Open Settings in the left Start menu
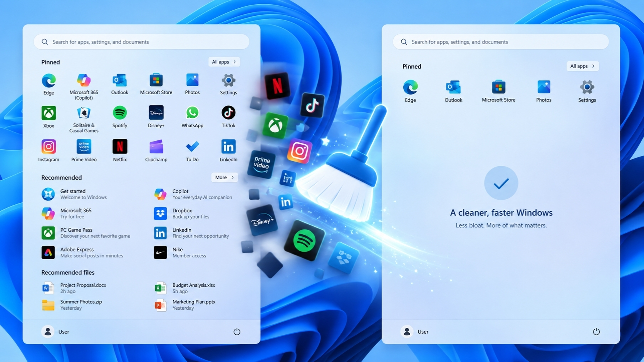Screen dimensions: 644x362 pyautogui.click(x=228, y=84)
